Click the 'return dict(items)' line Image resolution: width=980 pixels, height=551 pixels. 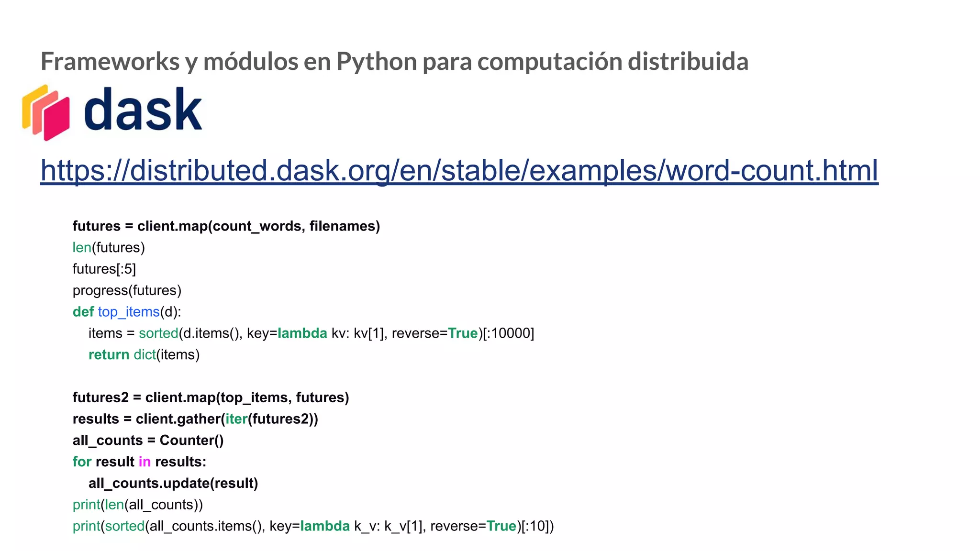coord(144,354)
